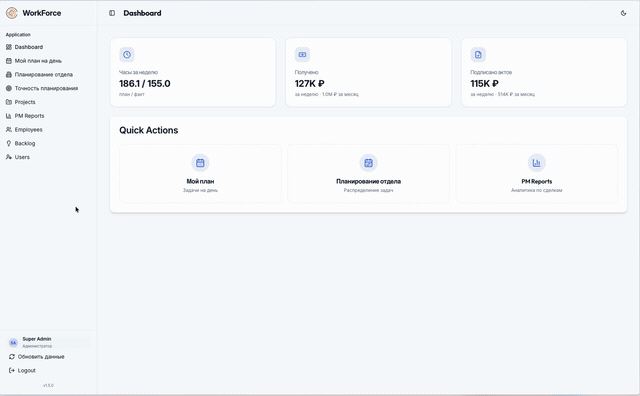Click the icon beside Планирование отдела in sidebar
This screenshot has height=396, width=640.
point(9,74)
